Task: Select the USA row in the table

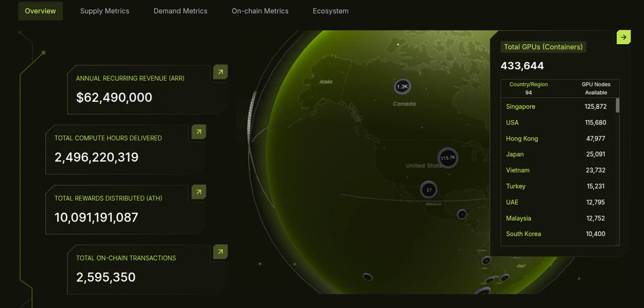Action: 558,122
